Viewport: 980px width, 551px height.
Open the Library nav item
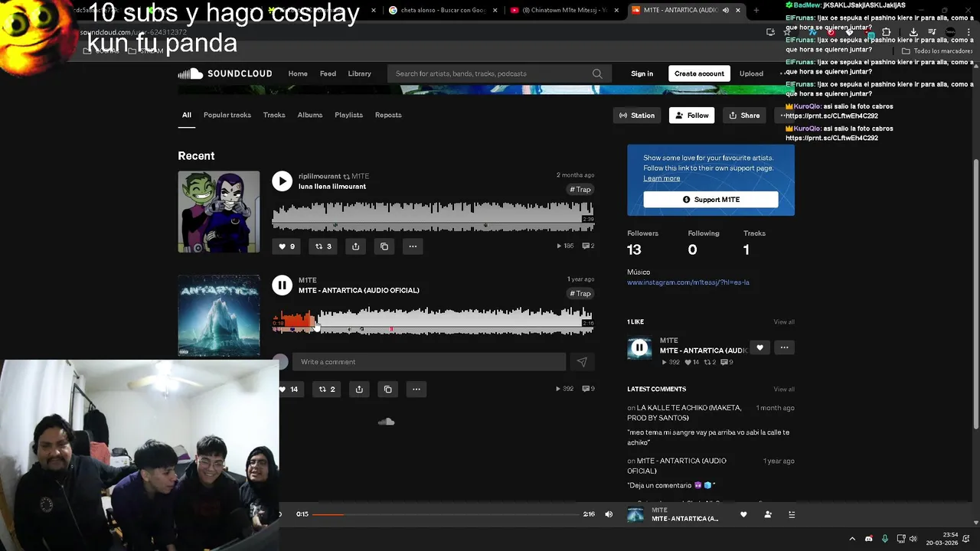click(359, 73)
